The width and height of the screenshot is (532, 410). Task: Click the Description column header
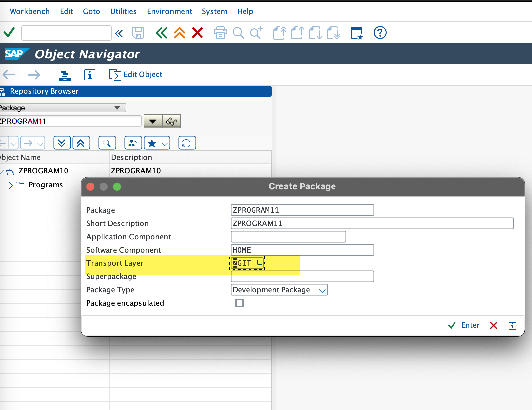click(x=190, y=157)
